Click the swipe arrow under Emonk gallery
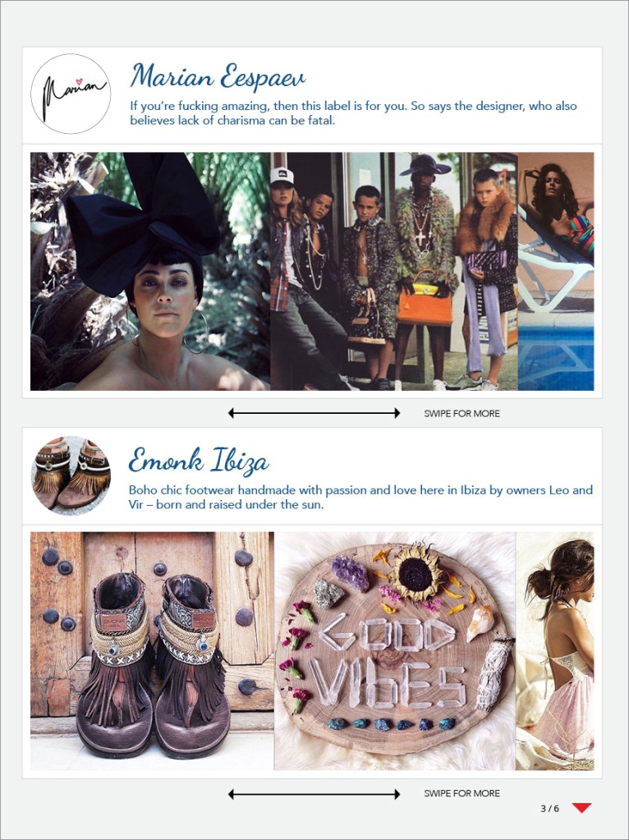Viewport: 629px width, 840px height. [x=314, y=794]
